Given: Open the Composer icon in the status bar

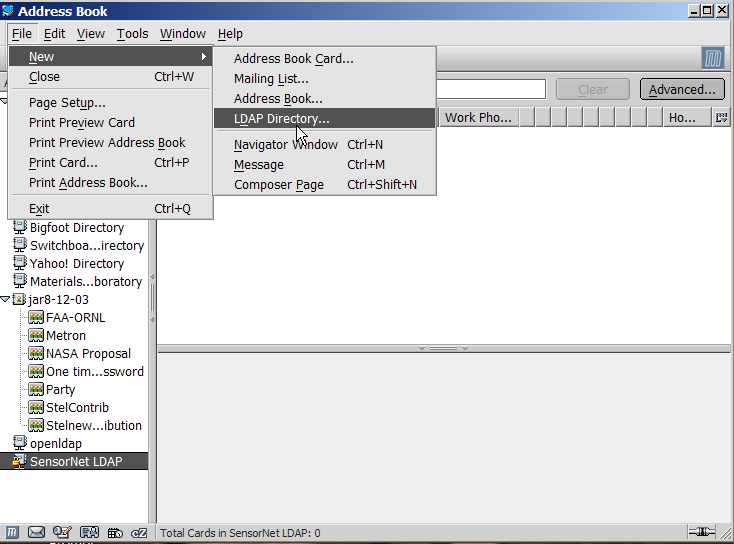Looking at the screenshot, I should [62, 532].
